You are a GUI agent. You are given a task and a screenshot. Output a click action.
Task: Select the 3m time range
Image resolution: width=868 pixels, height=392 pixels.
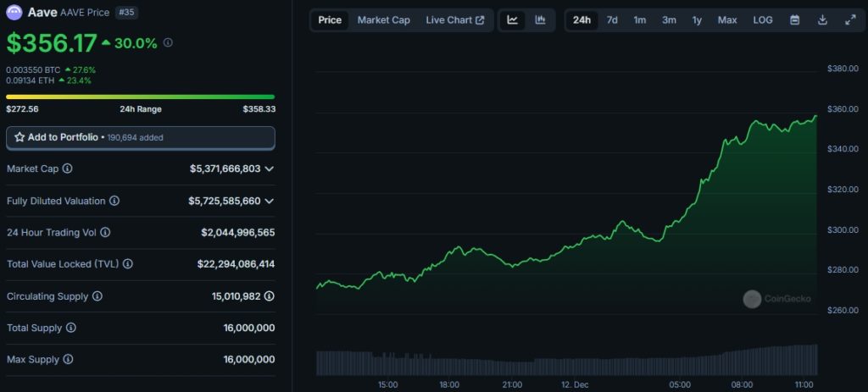coord(669,20)
